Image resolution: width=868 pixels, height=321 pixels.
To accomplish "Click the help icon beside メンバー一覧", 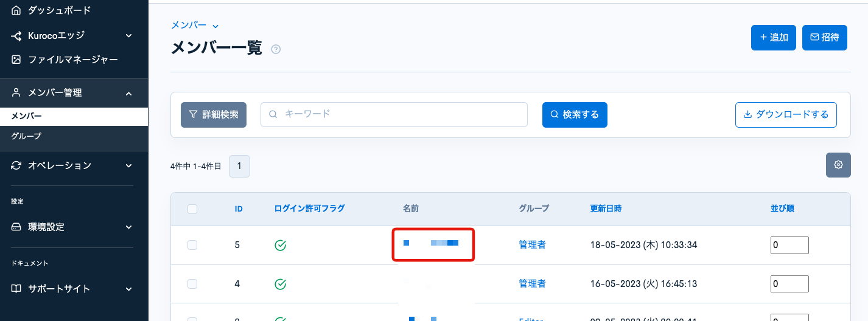I will pos(276,49).
